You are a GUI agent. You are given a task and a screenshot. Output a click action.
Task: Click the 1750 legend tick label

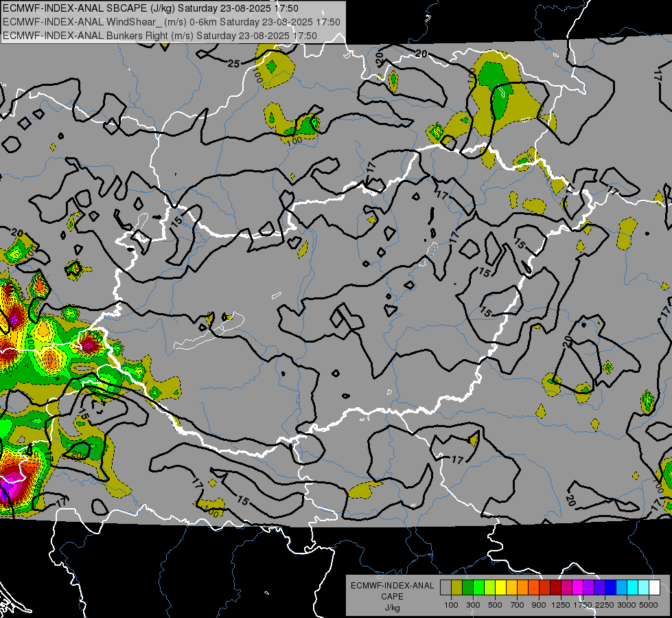[x=583, y=605]
